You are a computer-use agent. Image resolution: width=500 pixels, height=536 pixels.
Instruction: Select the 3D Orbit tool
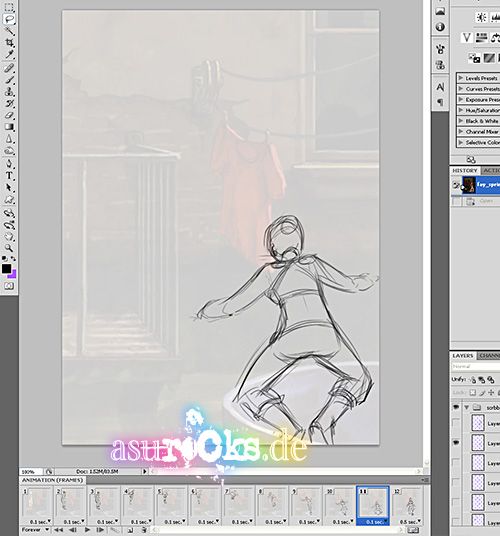pos(9,225)
